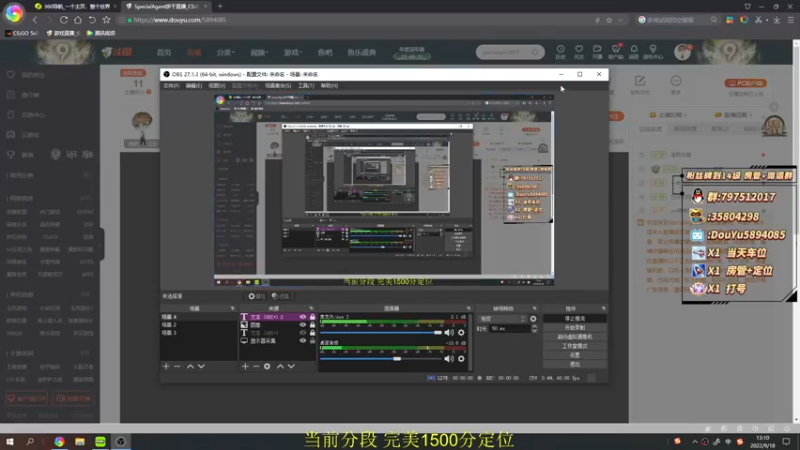This screenshot has height=450, width=800.
Task: Open the transition properties gear beside 渐变
Action: (x=533, y=319)
